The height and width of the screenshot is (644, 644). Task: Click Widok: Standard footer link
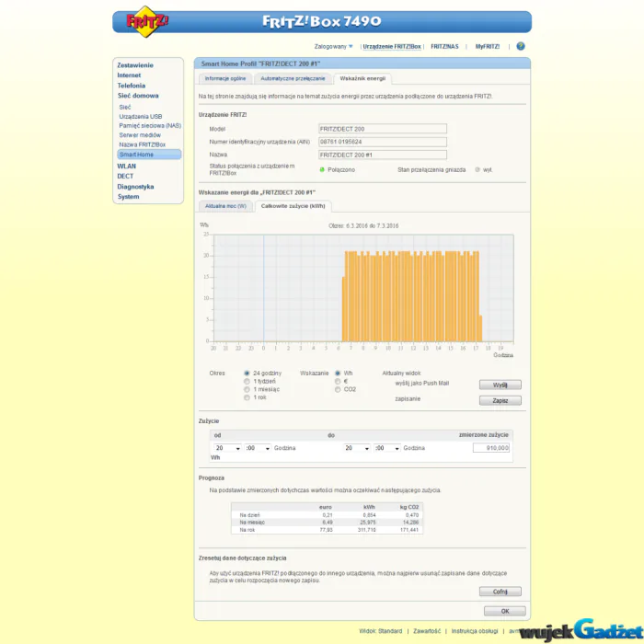[380, 631]
